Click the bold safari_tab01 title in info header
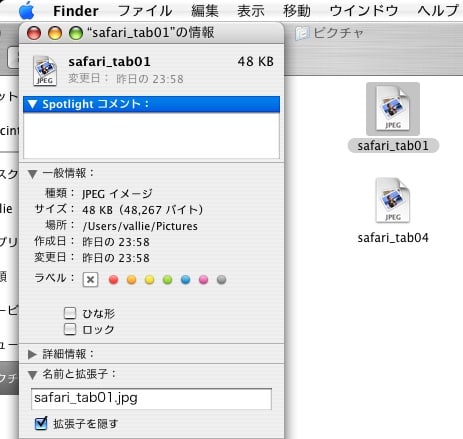 pos(109,62)
